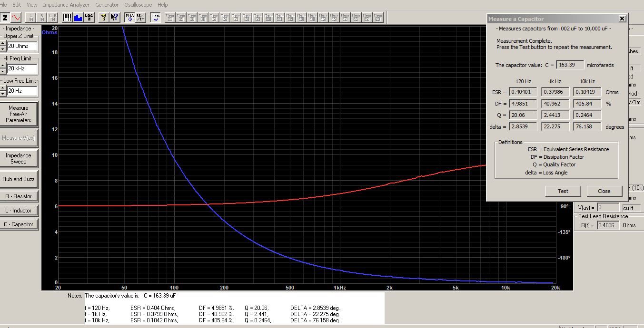This screenshot has width=644, height=328.
Task: Select the Z impedance analyzer icon
Action: (x=5, y=18)
